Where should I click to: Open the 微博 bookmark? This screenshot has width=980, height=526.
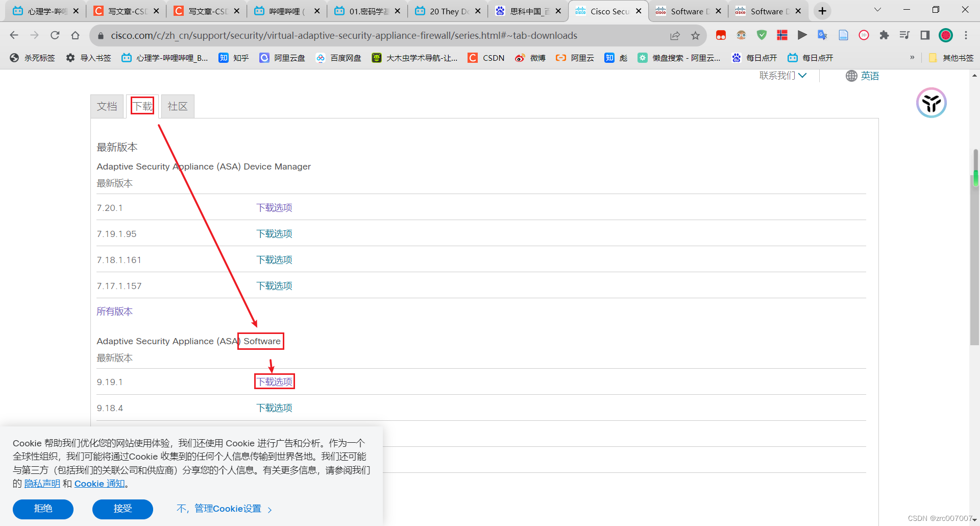tap(530, 58)
